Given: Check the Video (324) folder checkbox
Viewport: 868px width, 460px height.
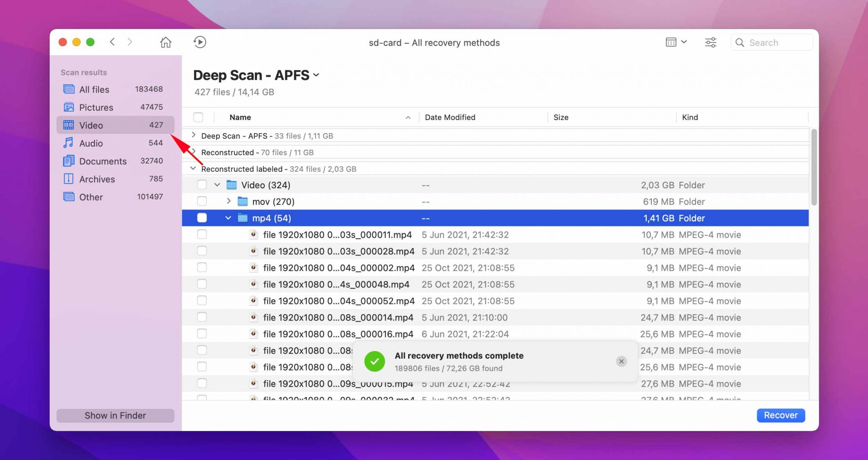Looking at the screenshot, I should [x=202, y=185].
